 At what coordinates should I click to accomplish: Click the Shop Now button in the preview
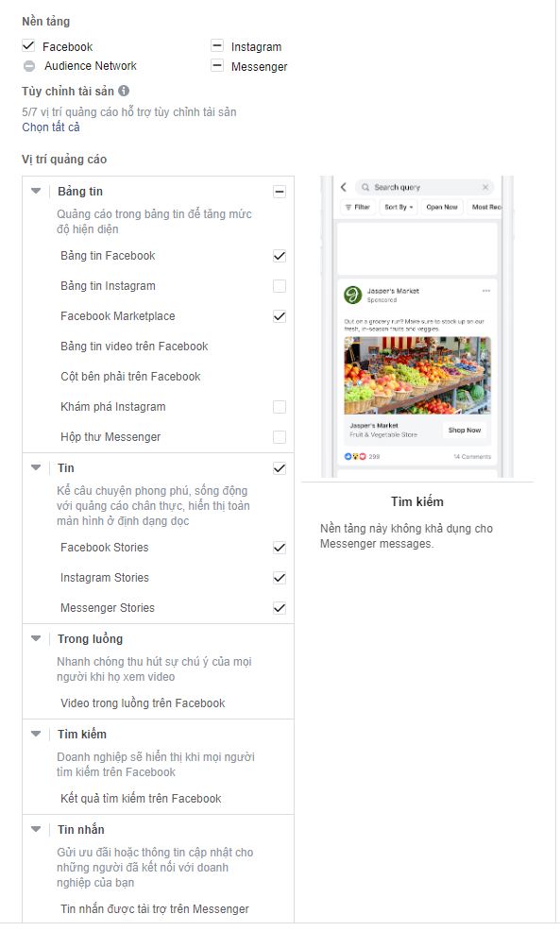[x=465, y=430]
